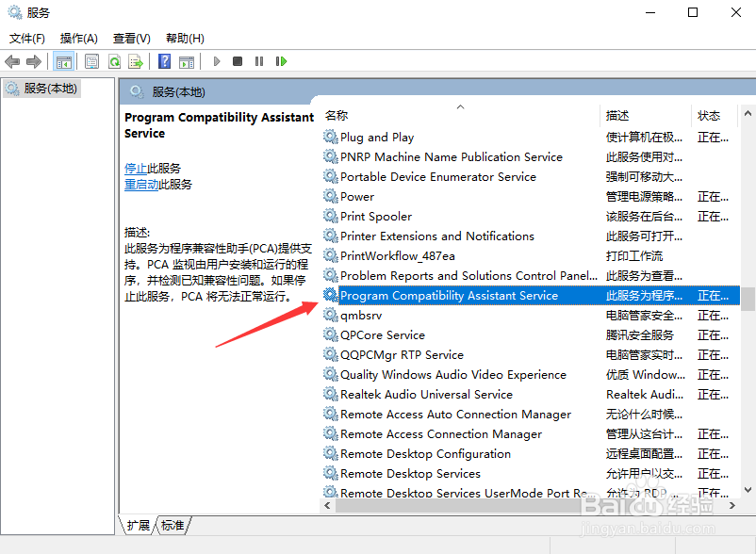Viewport: 756px width, 554px height.
Task: Click the Stop Service toolbar icon
Action: pos(238,61)
